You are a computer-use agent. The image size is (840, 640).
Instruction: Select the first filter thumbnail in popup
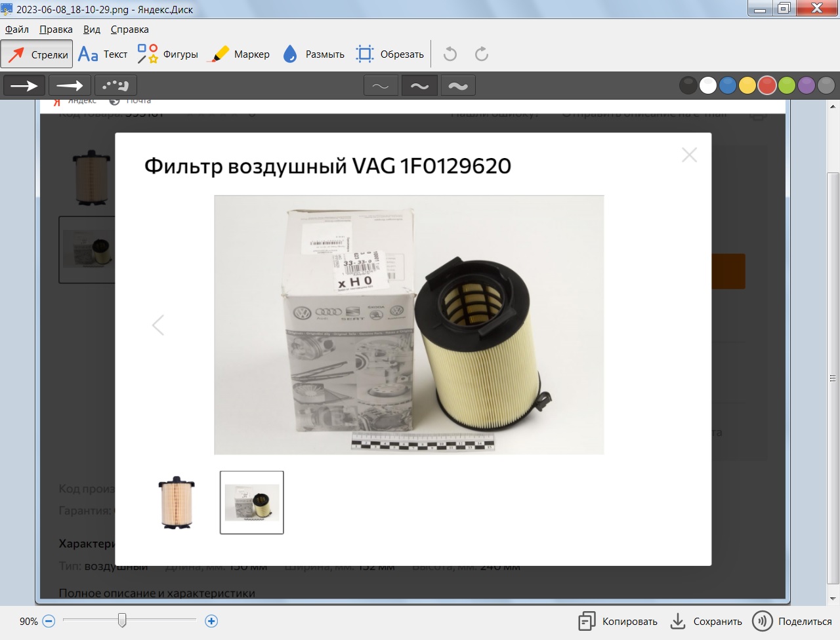[x=177, y=502]
